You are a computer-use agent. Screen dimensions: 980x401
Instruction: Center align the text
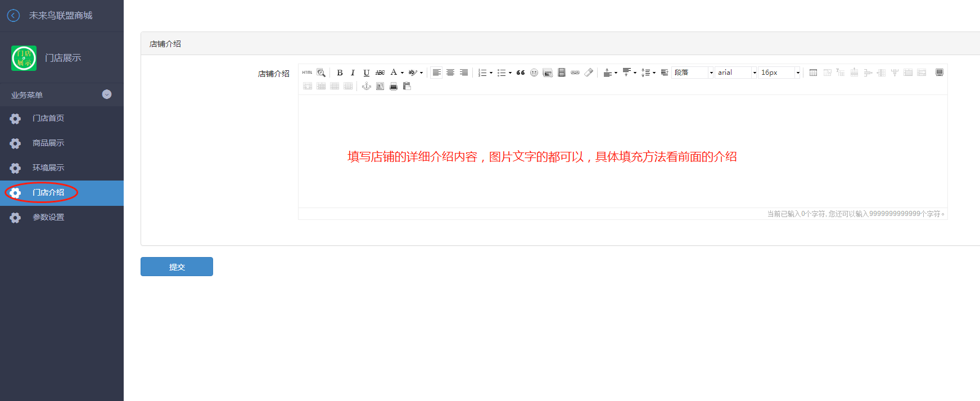click(x=450, y=73)
